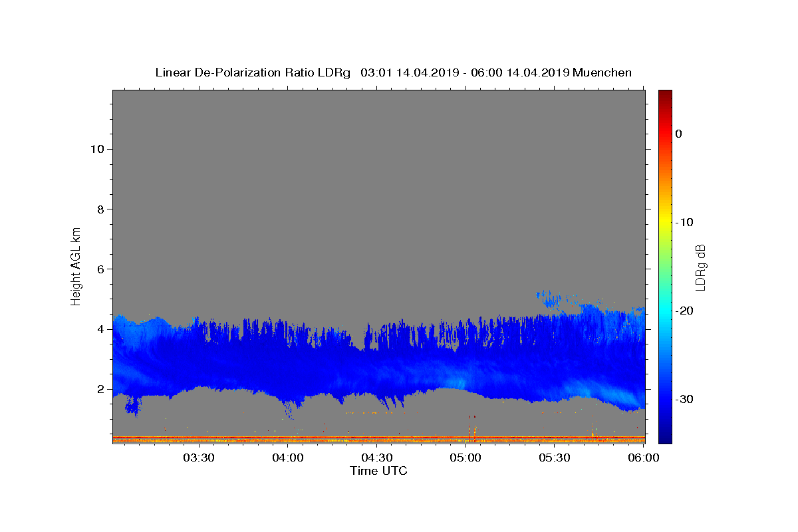This screenshot has width=798, height=532.
Task: Click the colorbar value -10
Action: point(684,222)
